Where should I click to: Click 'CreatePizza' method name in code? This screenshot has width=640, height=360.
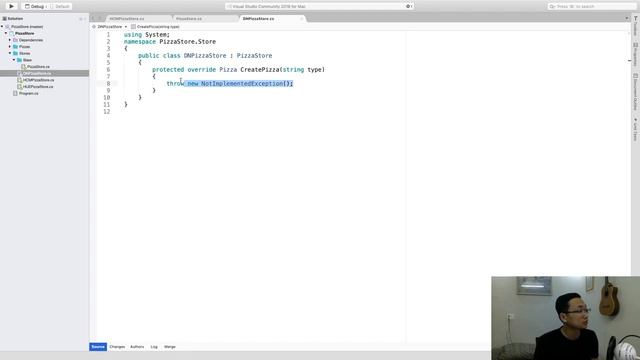[x=260, y=70]
